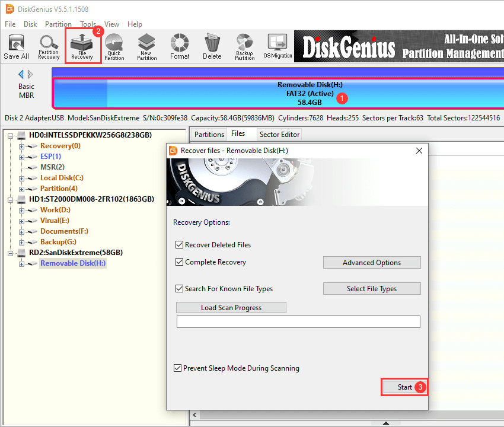The image size is (504, 427).
Task: Open the Partition menu
Action: coord(58,24)
